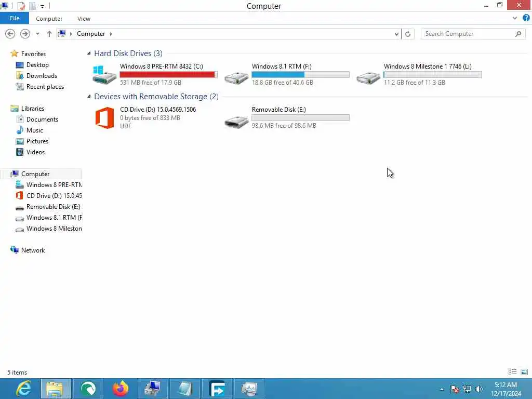
Task: Open the Computer ribbon tab
Action: (x=49, y=19)
